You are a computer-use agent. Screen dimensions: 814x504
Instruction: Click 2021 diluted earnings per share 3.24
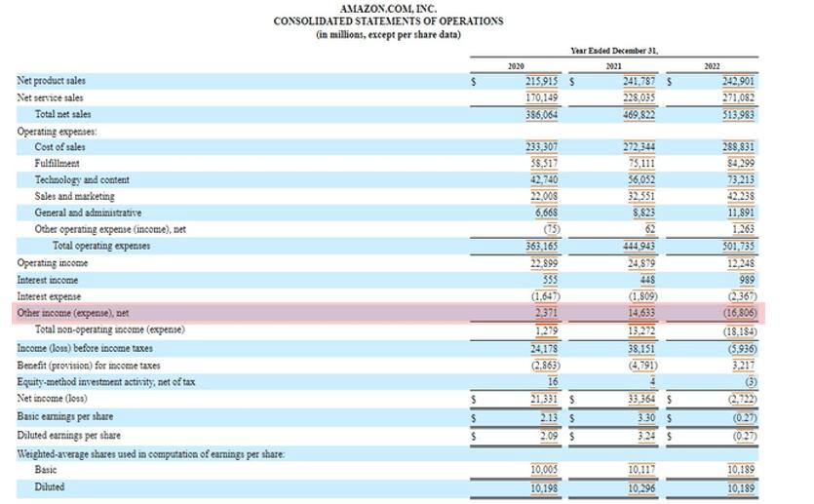[x=646, y=436]
